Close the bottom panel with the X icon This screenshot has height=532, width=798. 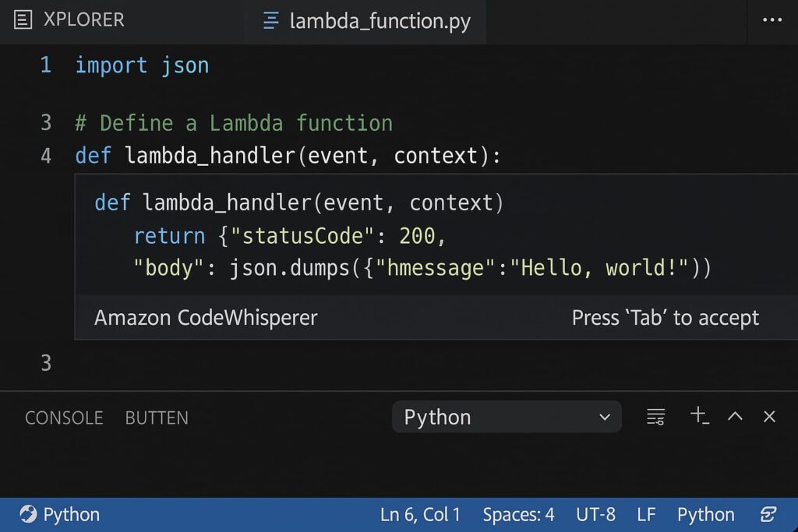tap(769, 417)
